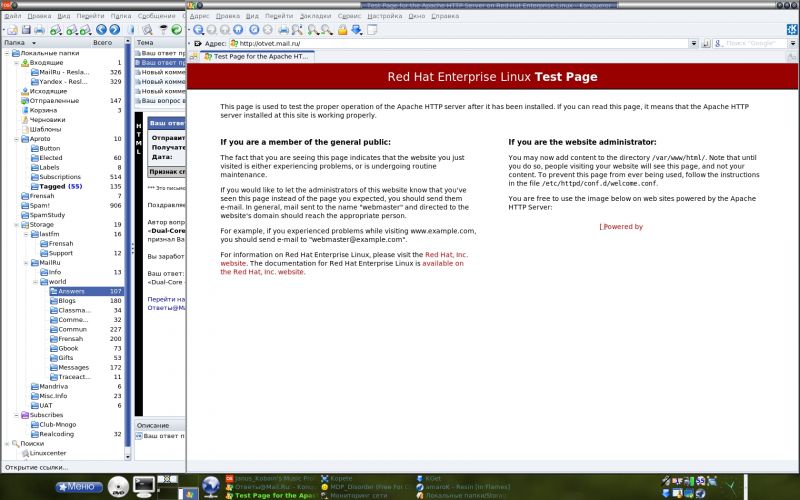Click the Reload icon in Konqueror toolbar
Screen dimensions: 800x500
point(254,30)
